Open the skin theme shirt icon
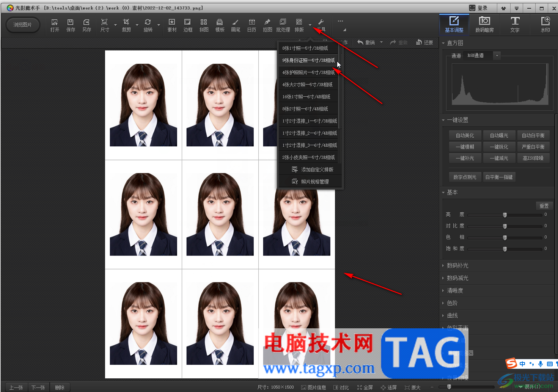 [504, 8]
